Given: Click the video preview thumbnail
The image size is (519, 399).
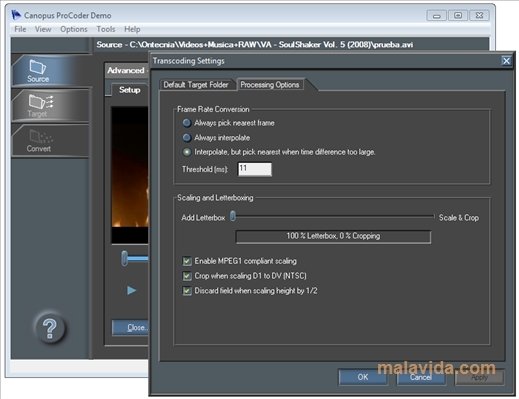Looking at the screenshot, I should coord(130,175).
